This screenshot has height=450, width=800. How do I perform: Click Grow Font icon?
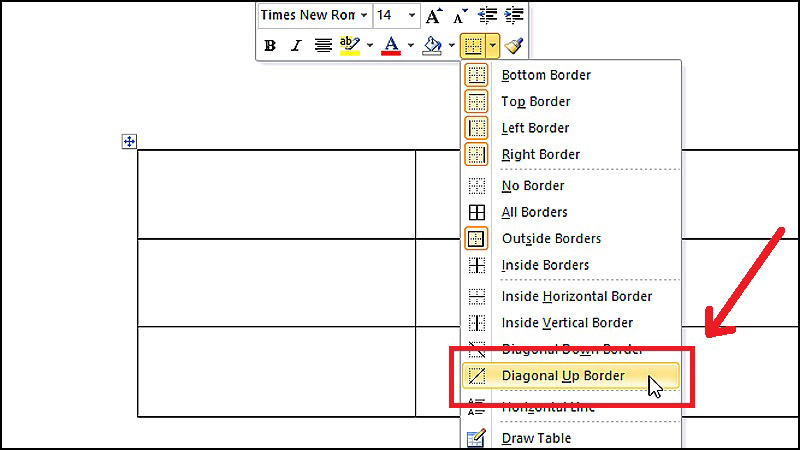pos(434,16)
